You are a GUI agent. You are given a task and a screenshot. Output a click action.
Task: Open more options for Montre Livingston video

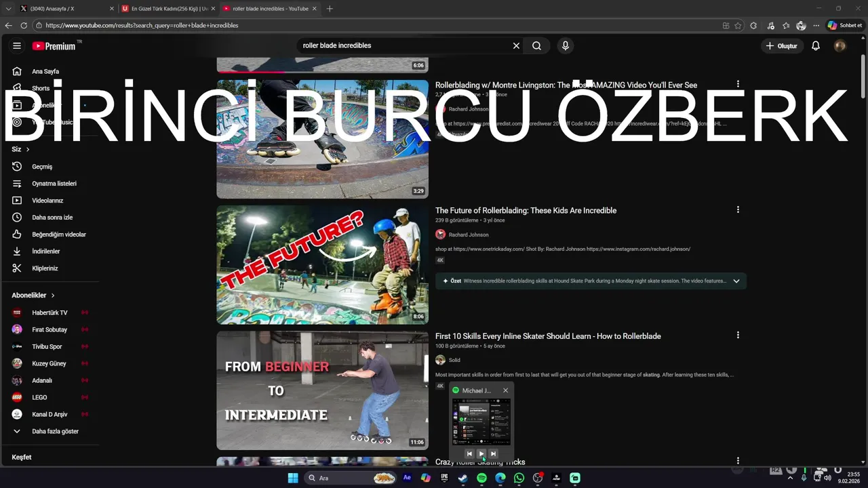[x=738, y=84]
